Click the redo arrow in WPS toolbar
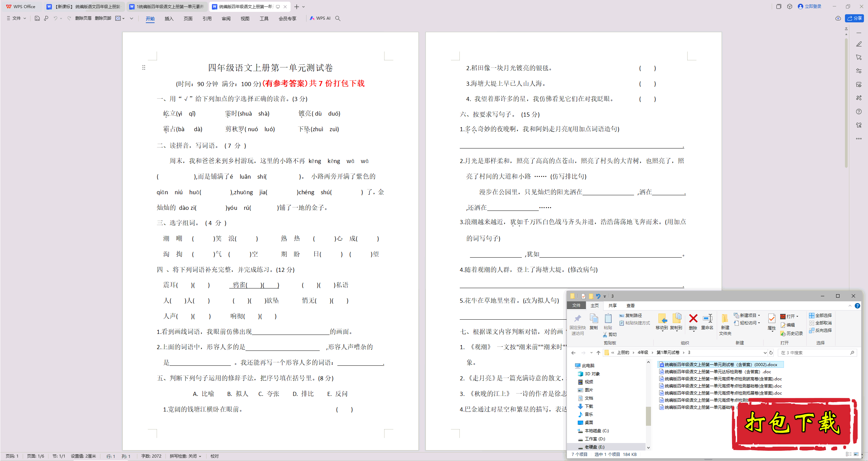 69,18
